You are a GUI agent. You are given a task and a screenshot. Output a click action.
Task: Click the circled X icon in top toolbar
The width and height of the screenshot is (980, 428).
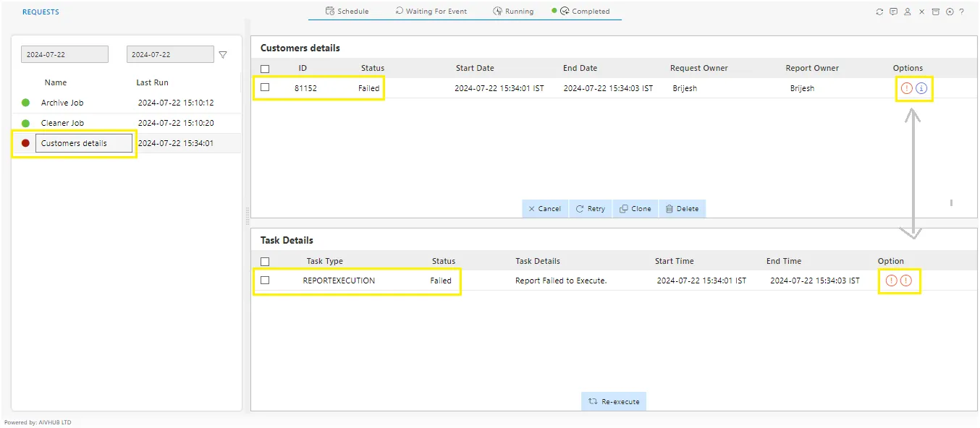pos(950,12)
